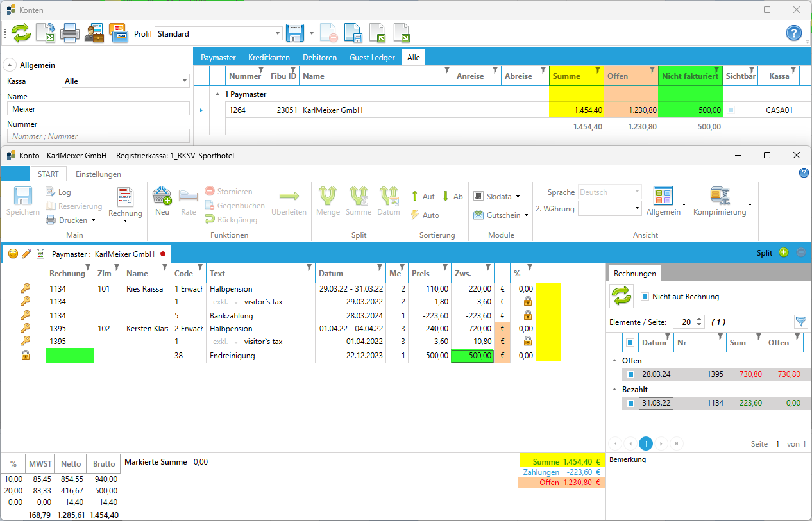Click the green refresh icon in top toolbar

[x=21, y=33]
